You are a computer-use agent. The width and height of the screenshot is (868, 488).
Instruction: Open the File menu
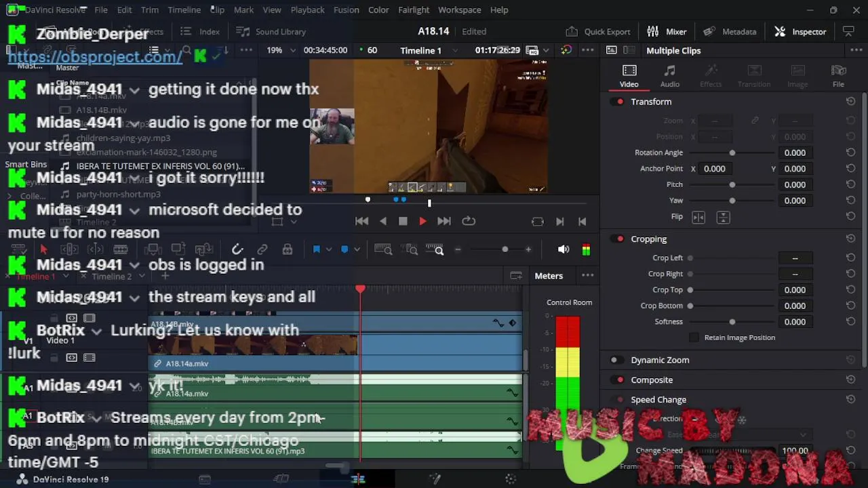click(101, 9)
